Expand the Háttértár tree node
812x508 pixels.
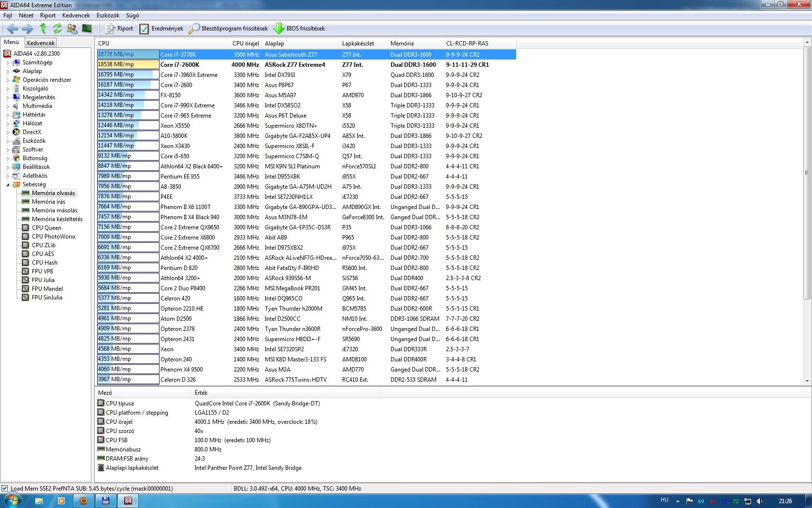point(8,115)
